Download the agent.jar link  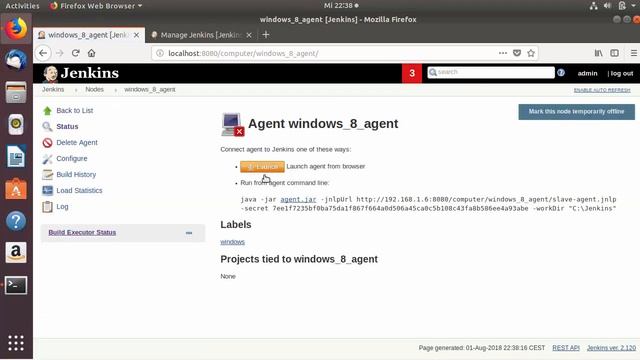(x=298, y=200)
